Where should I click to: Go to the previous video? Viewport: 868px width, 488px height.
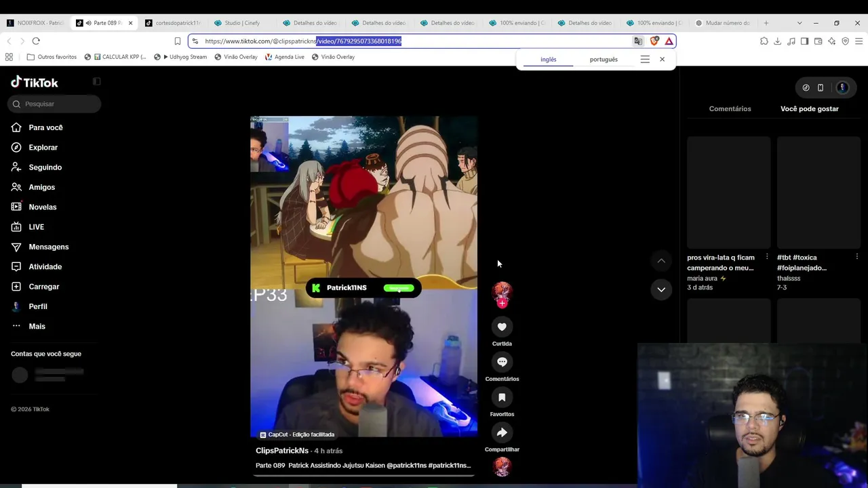pos(661,261)
